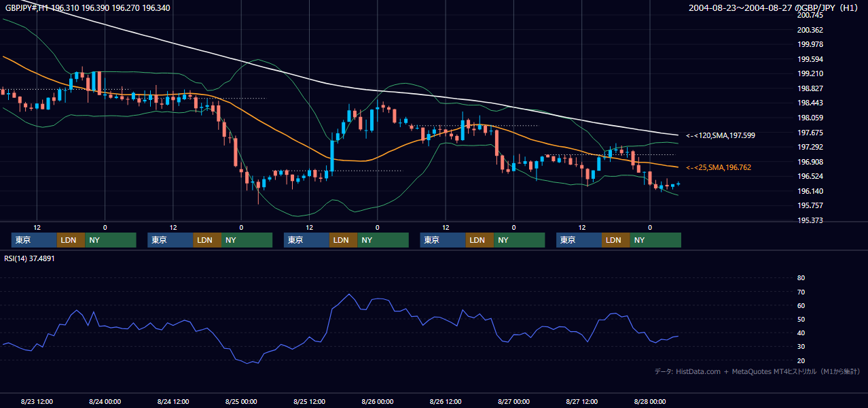Click the RSI scale value 80

pos(801,278)
